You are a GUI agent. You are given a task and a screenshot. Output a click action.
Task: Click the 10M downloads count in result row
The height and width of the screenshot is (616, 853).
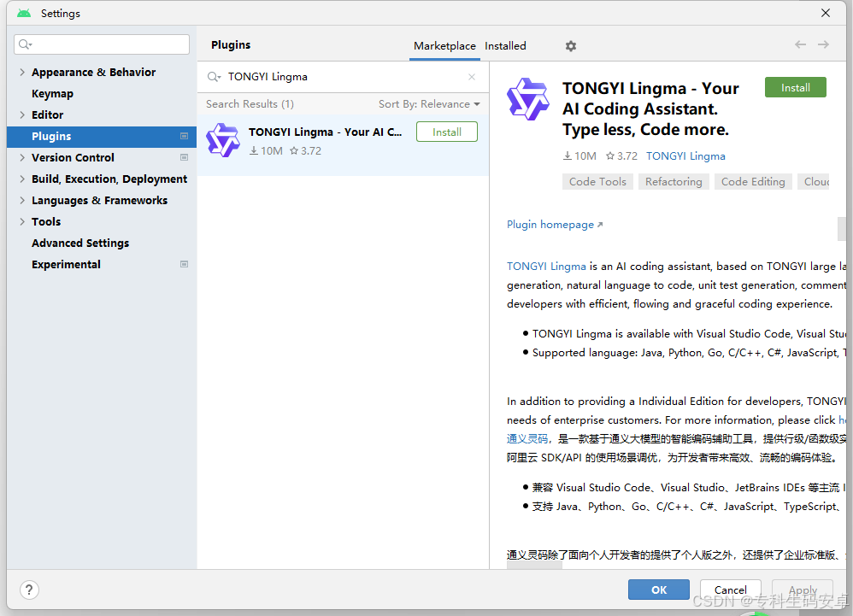pyautogui.click(x=266, y=150)
